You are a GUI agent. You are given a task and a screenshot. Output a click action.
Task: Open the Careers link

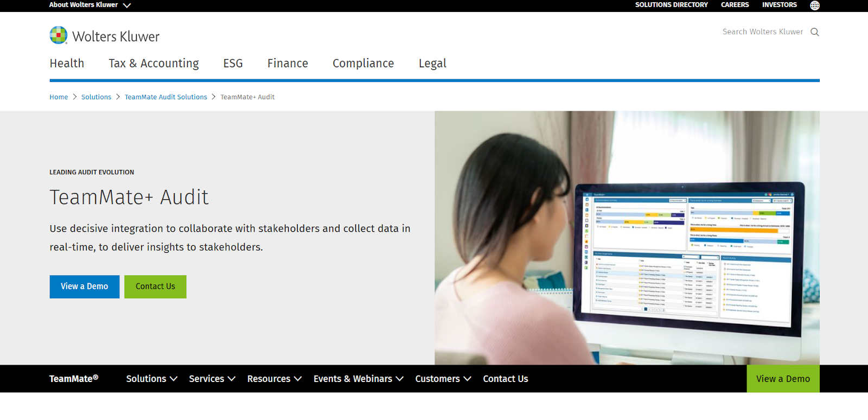tap(735, 5)
